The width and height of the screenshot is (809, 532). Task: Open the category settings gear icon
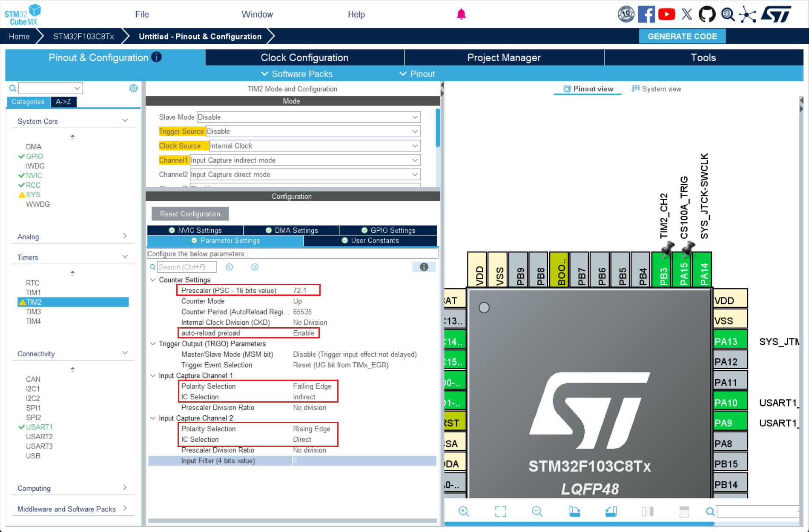click(x=133, y=88)
